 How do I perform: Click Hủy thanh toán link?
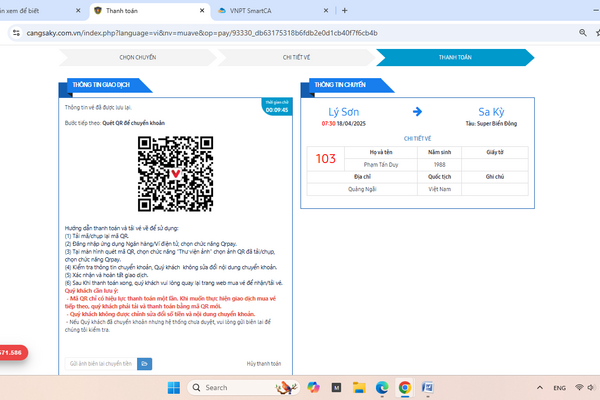click(x=264, y=364)
